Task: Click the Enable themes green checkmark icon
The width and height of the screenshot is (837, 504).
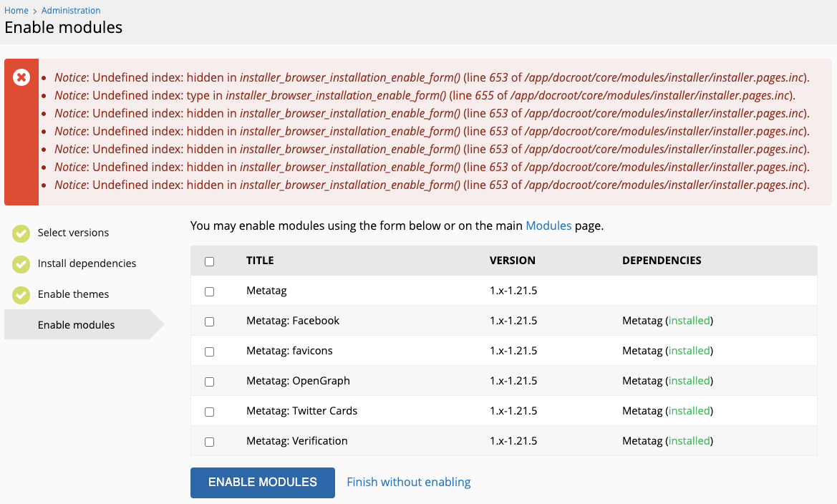Action: [x=21, y=295]
